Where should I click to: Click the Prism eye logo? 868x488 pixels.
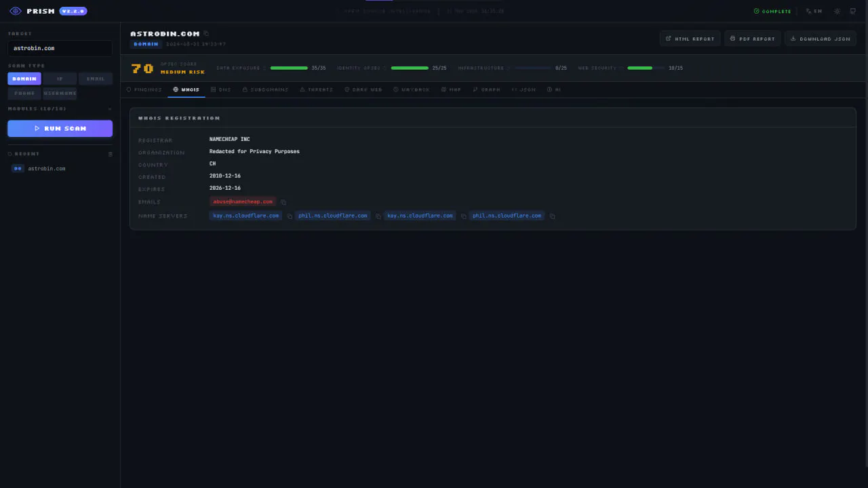16,11
